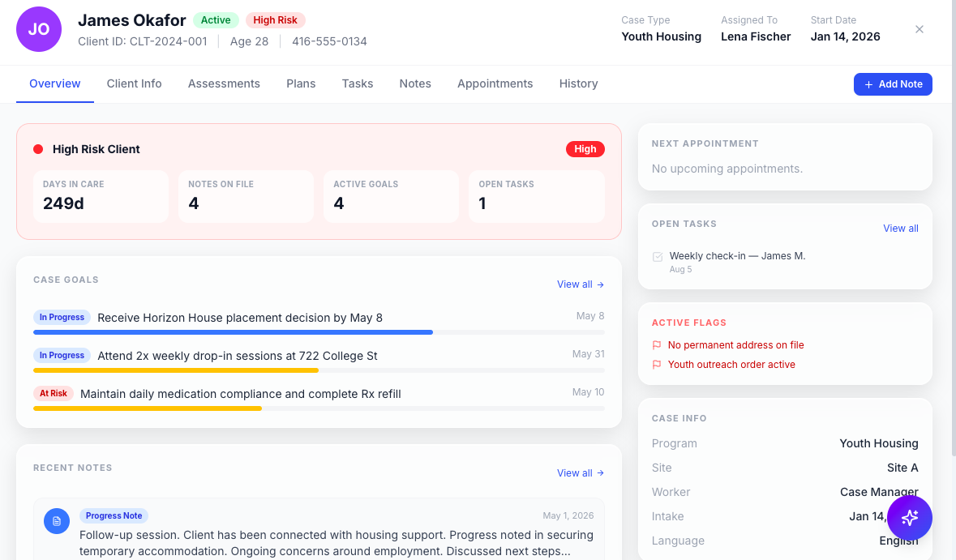The height and width of the screenshot is (560, 956).
Task: Open the History tab
Action: pyautogui.click(x=579, y=84)
